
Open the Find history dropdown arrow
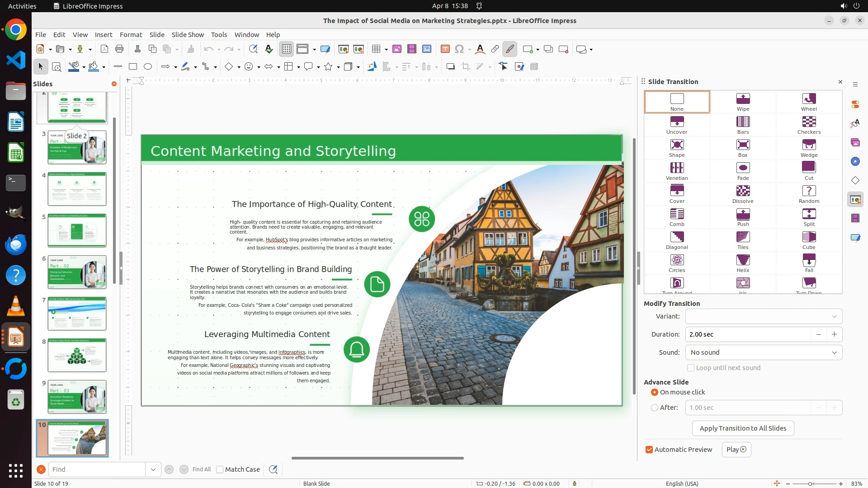(x=153, y=469)
